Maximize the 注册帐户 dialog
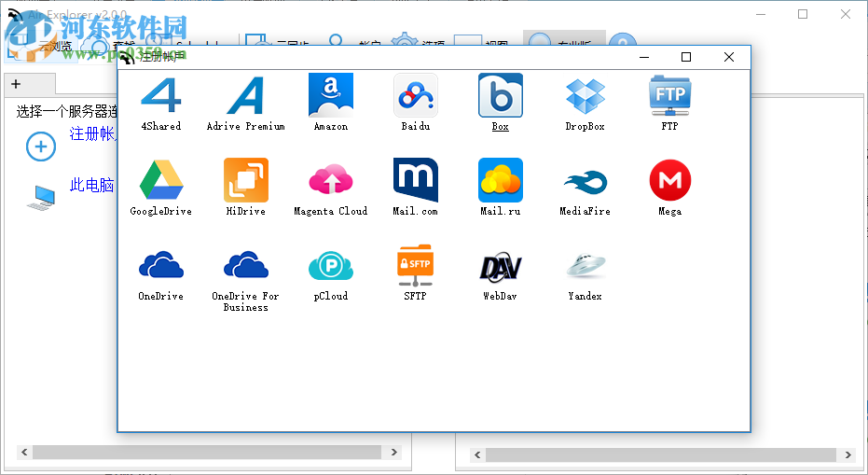Screen dimensions: 868x475 pos(686,57)
